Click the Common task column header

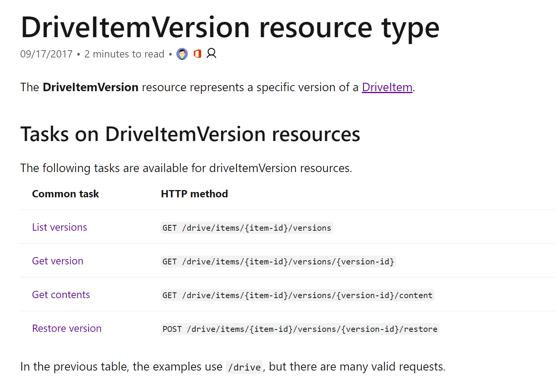(66, 194)
